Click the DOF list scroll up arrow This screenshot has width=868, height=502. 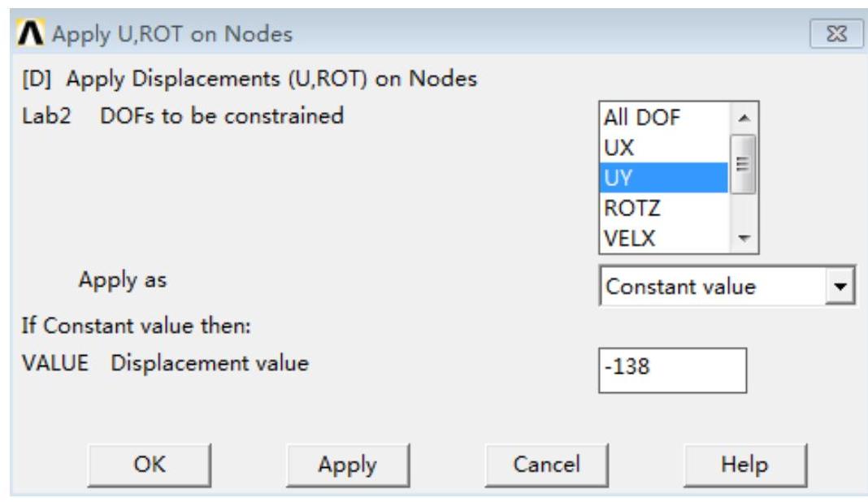tap(744, 118)
